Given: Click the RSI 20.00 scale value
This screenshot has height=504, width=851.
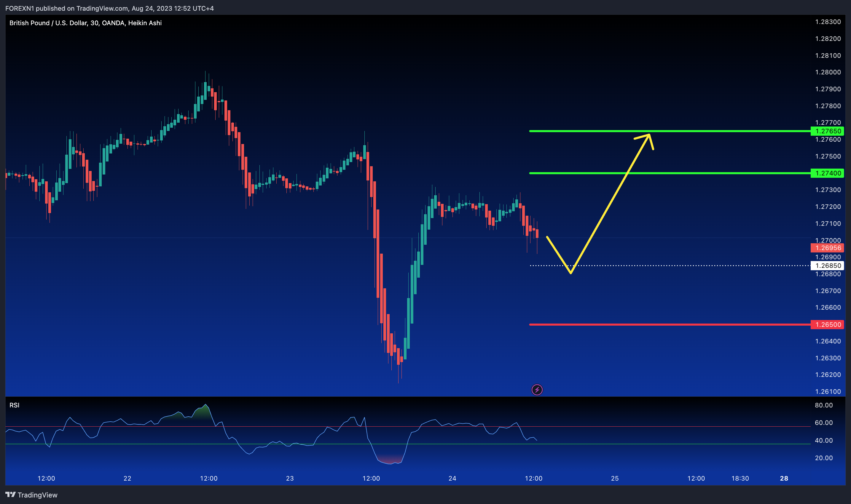Looking at the screenshot, I should pyautogui.click(x=824, y=458).
